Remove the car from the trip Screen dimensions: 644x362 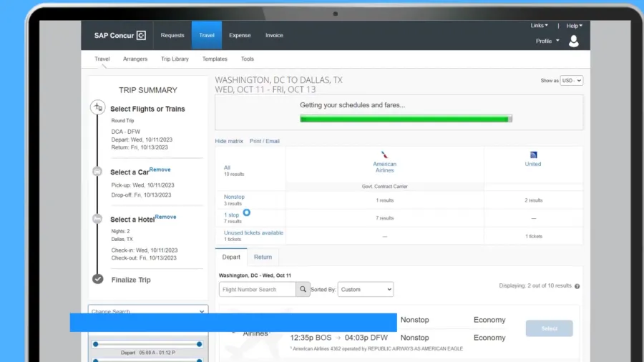pyautogui.click(x=160, y=170)
